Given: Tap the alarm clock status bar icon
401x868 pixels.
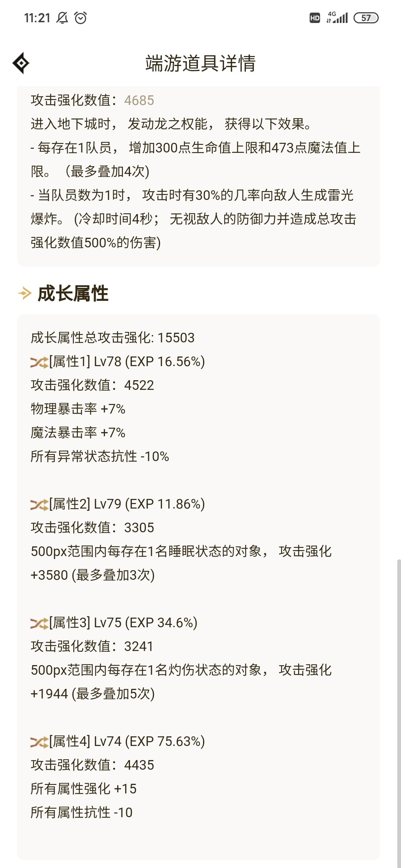Looking at the screenshot, I should pyautogui.click(x=81, y=18).
